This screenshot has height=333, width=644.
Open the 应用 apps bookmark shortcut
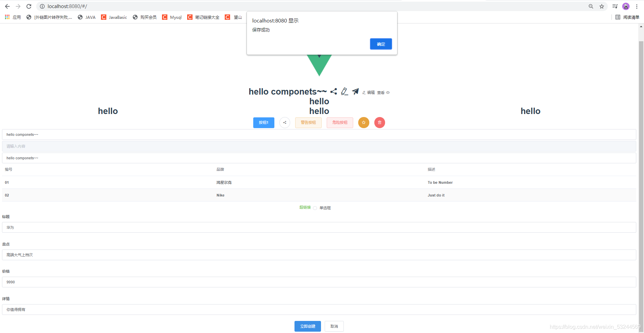tap(13, 17)
